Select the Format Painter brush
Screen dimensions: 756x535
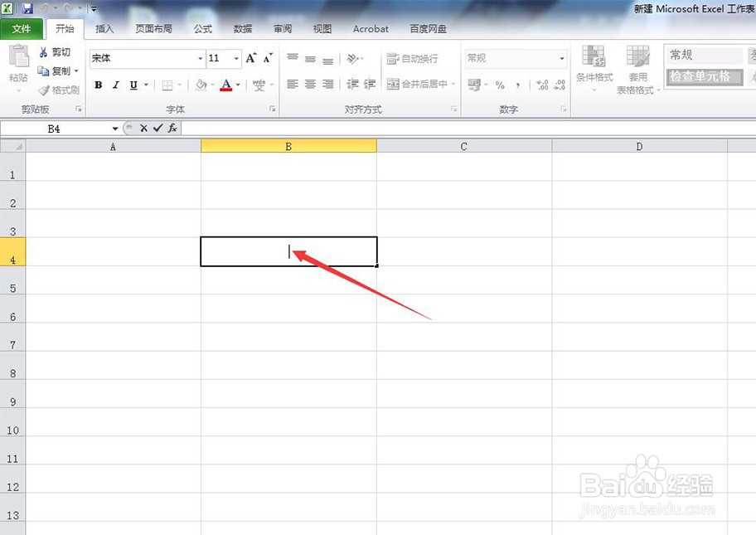click(x=58, y=90)
